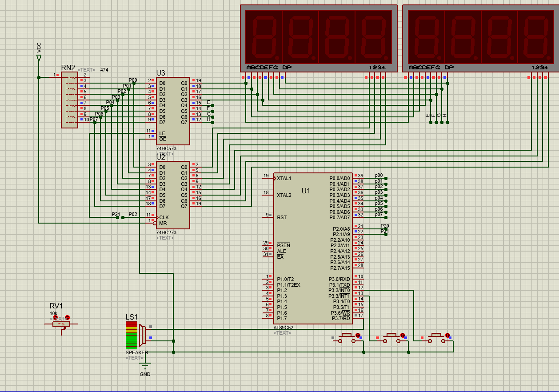Toggle the middle push button's red actuator

[403, 335]
